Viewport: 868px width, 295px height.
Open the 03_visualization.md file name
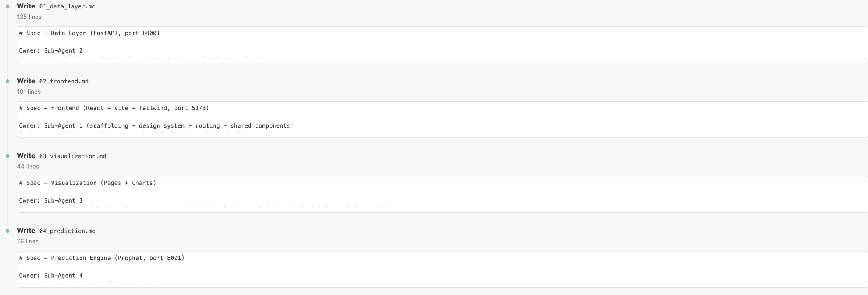pyautogui.click(x=72, y=156)
